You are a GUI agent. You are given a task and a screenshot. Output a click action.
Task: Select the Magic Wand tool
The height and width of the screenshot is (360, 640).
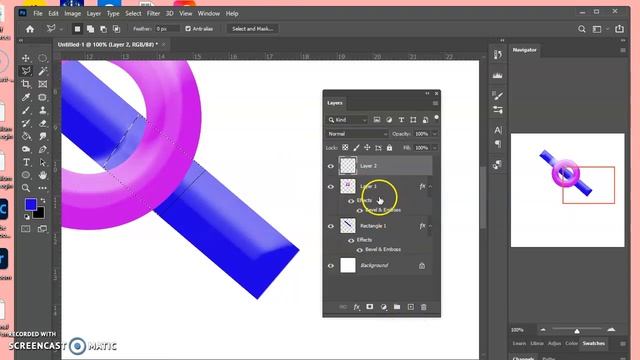click(x=42, y=71)
